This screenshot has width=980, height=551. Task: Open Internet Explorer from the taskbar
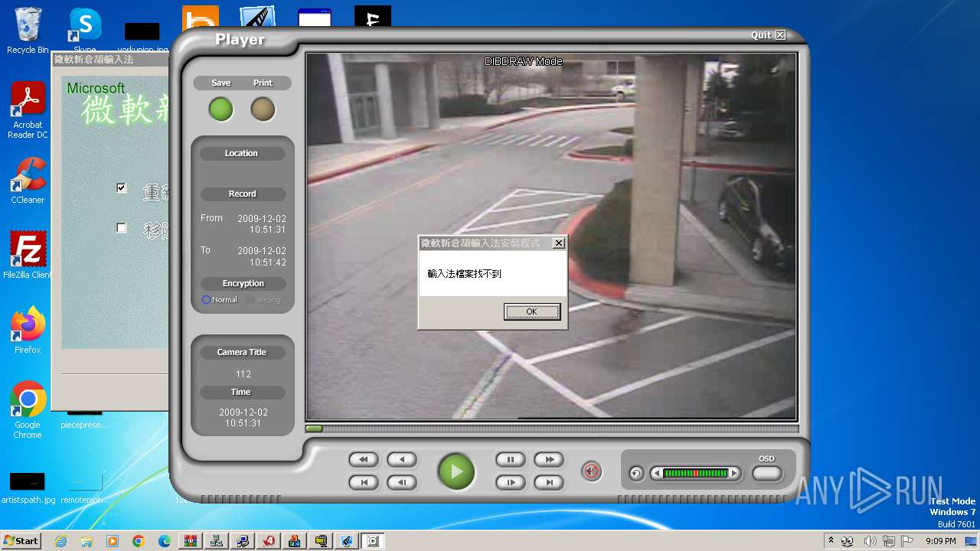tap(60, 541)
